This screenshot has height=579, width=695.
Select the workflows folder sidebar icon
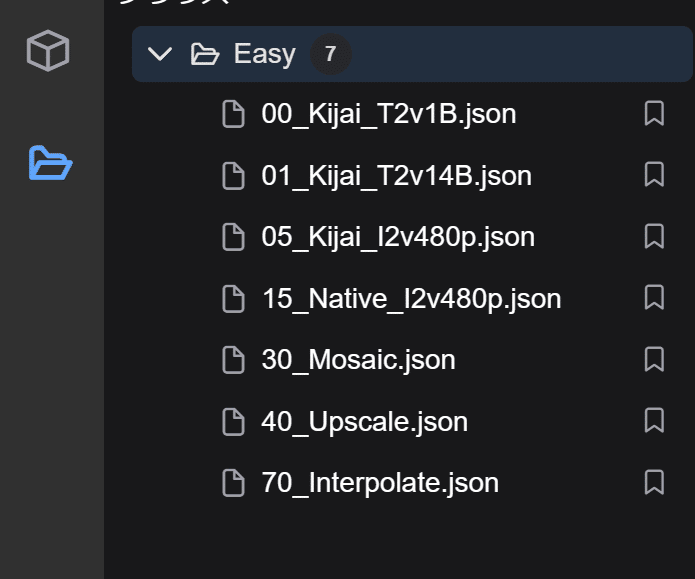pos(50,162)
